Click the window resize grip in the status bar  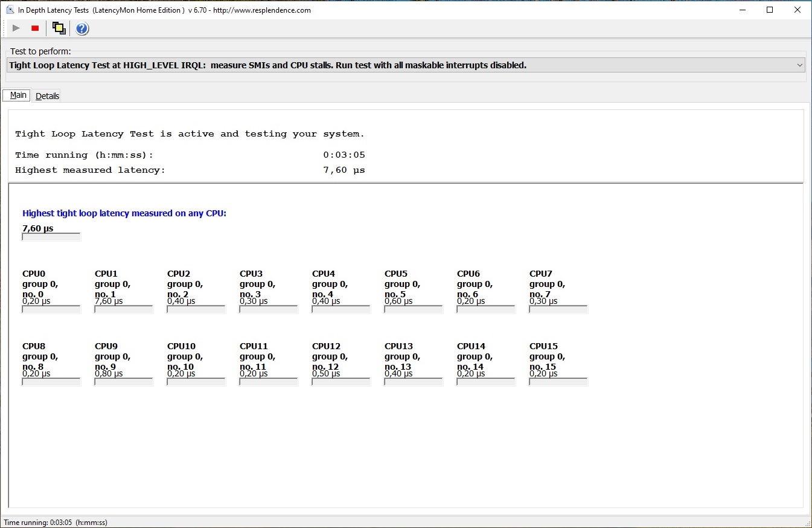[x=807, y=523]
